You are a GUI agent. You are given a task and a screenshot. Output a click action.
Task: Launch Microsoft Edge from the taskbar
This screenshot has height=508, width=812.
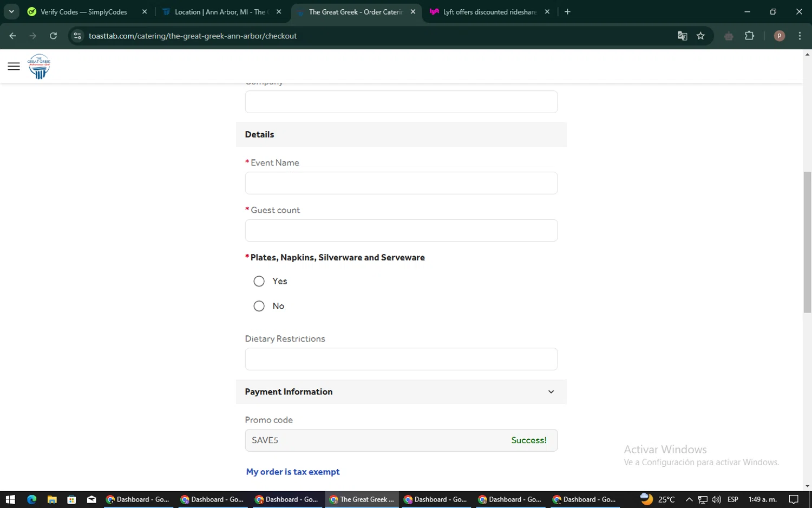click(x=31, y=499)
